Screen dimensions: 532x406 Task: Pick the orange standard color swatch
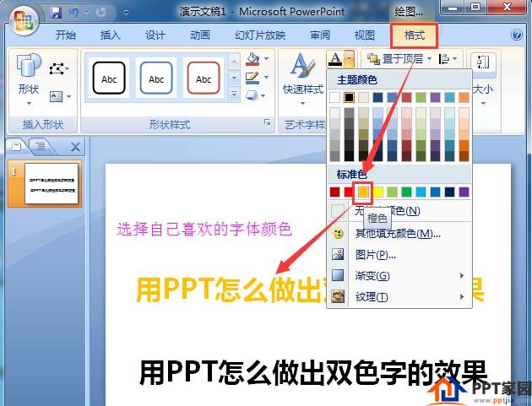tap(363, 192)
